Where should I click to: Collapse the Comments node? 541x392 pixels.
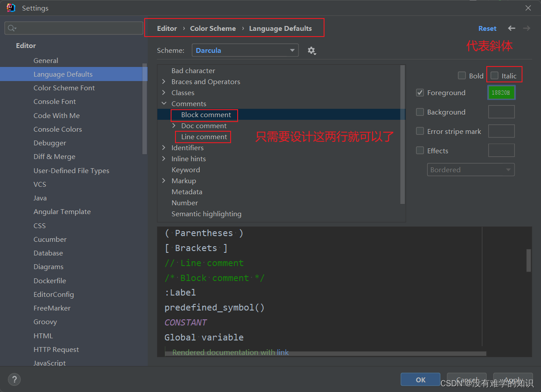pyautogui.click(x=164, y=104)
